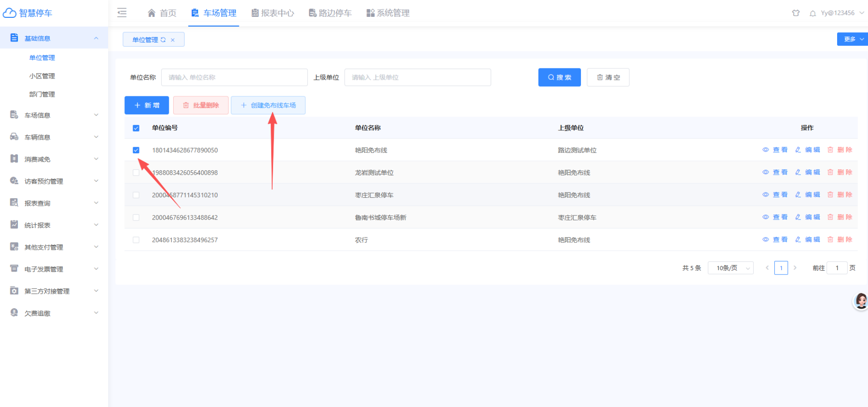Close the 单位管理 tab
This screenshot has width=868, height=407.
[173, 40]
